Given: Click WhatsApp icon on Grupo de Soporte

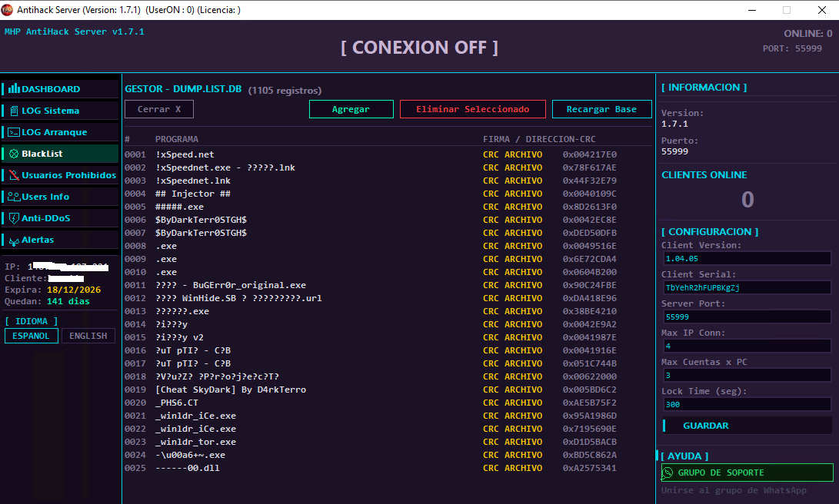Looking at the screenshot, I should pos(668,472).
